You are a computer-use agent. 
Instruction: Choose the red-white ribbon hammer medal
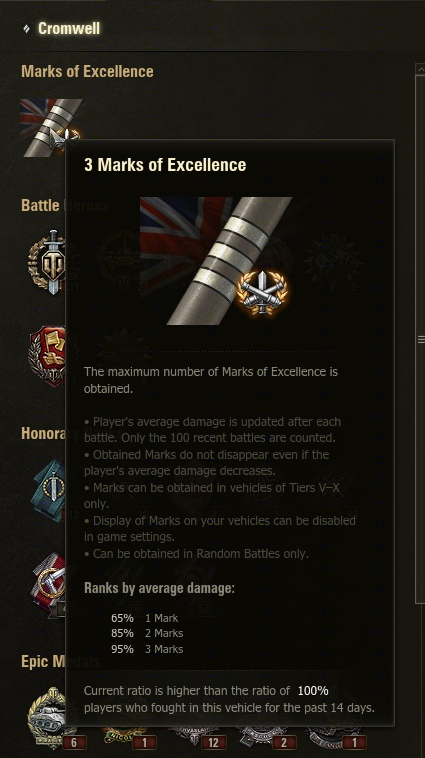coord(48,582)
